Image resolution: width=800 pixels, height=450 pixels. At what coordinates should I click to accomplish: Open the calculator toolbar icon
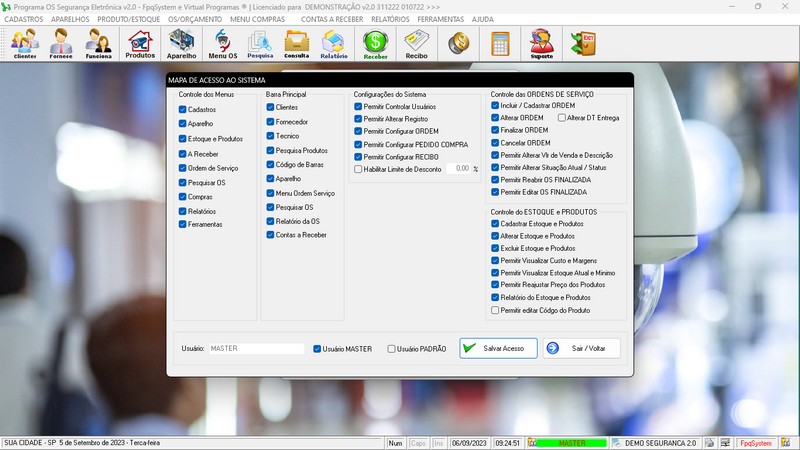click(501, 43)
